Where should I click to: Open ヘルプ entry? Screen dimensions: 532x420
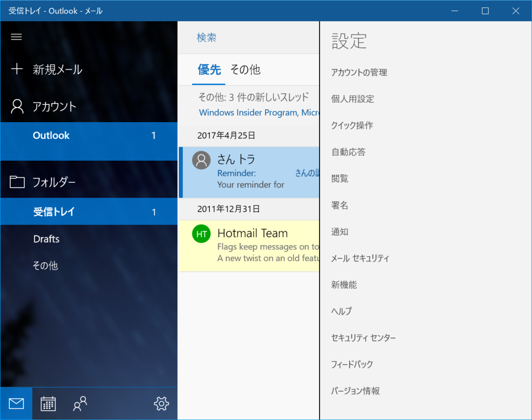pos(341,311)
